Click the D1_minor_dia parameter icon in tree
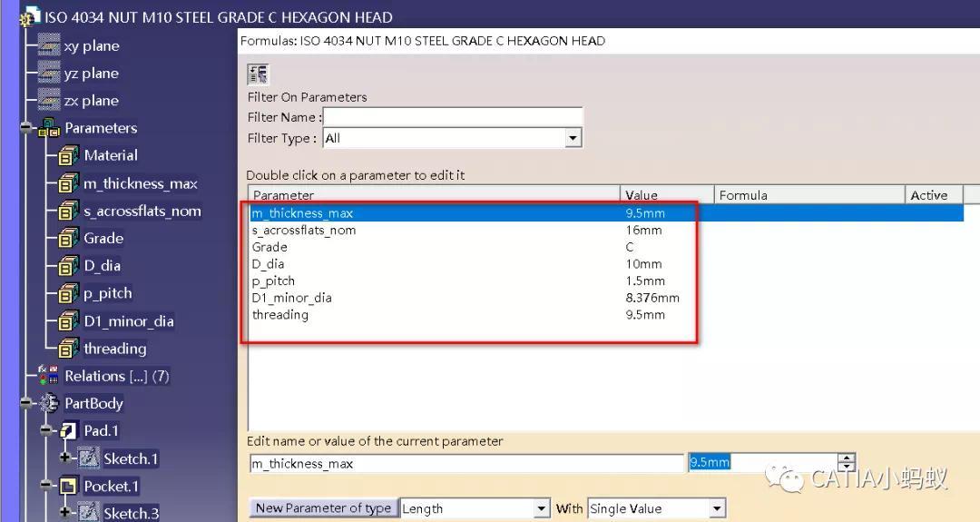The height and width of the screenshot is (522, 980). pyautogui.click(x=68, y=320)
